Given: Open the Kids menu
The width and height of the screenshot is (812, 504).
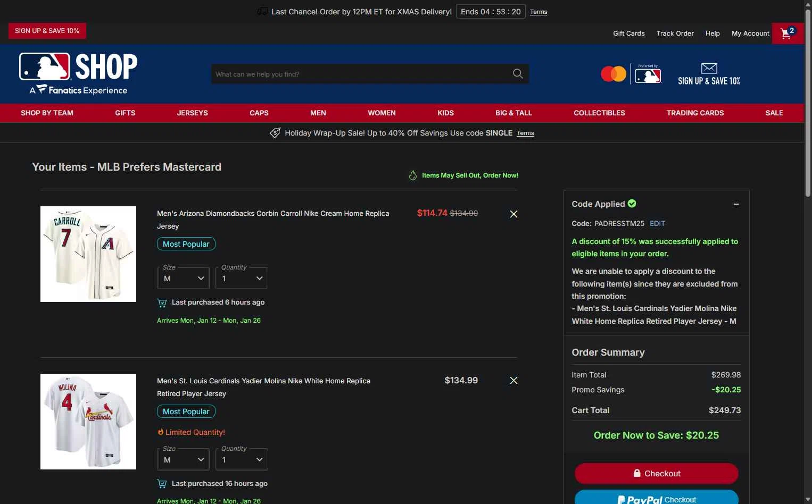Looking at the screenshot, I should 445,113.
